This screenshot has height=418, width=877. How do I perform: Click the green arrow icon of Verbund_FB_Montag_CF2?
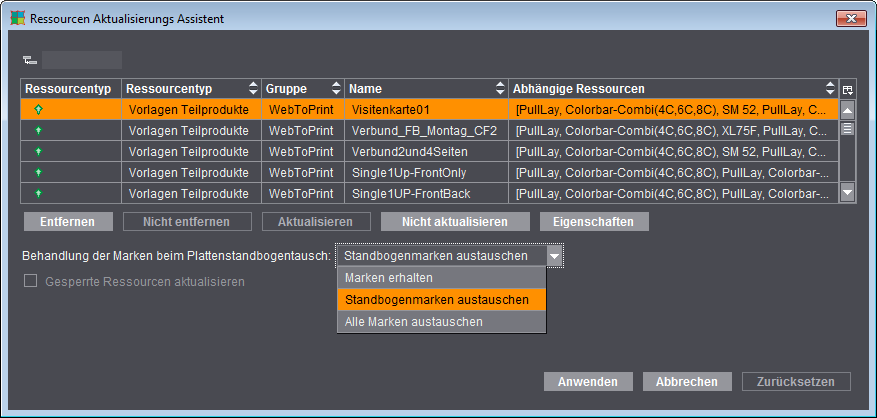tap(39, 130)
